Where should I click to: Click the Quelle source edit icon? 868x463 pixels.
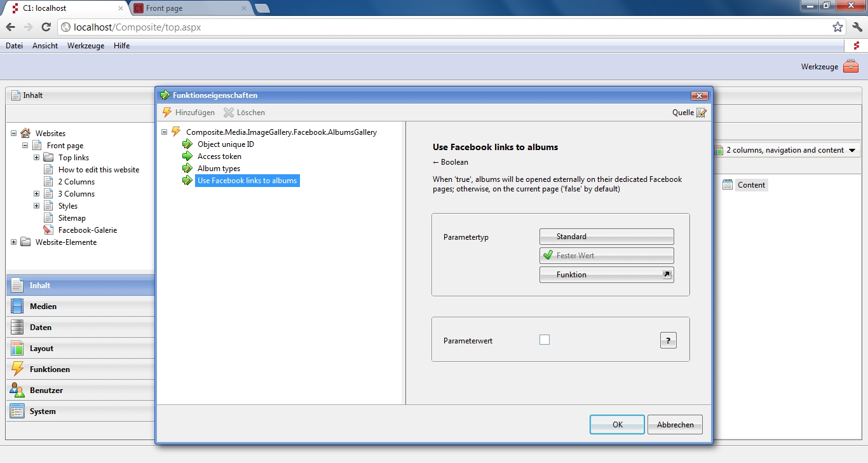[x=701, y=113]
